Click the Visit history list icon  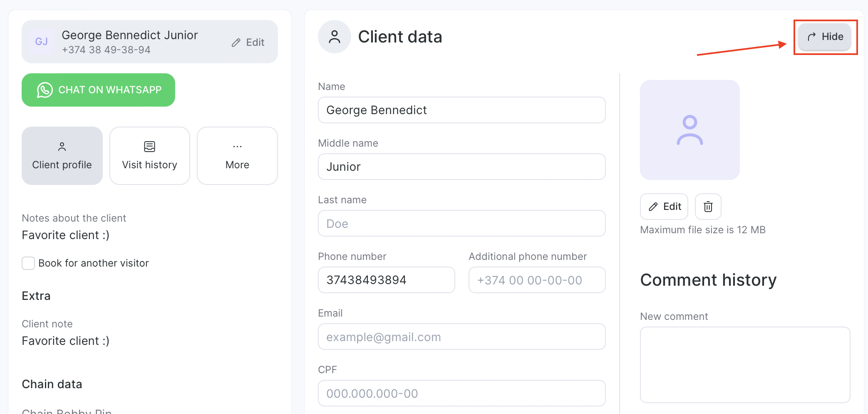tap(149, 147)
